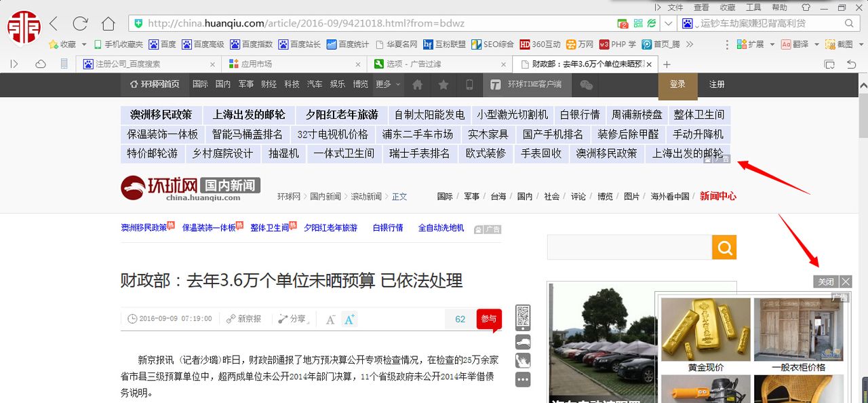
Task: Toggle mobile view with the phone icon
Action: [469, 85]
